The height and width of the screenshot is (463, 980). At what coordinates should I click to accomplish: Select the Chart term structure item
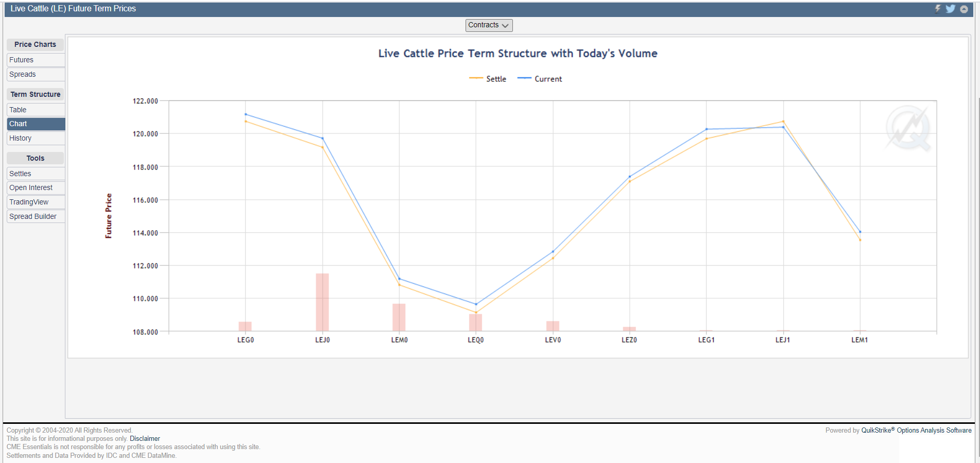coord(36,124)
